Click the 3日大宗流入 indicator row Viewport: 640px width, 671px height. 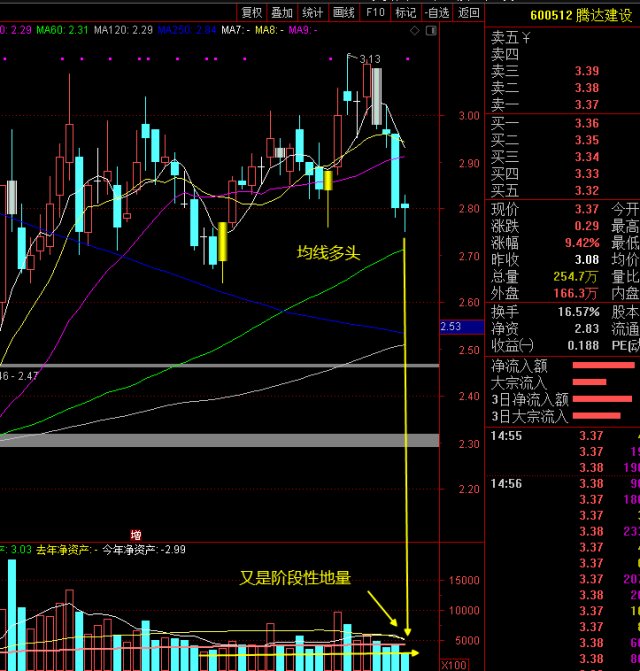530,416
